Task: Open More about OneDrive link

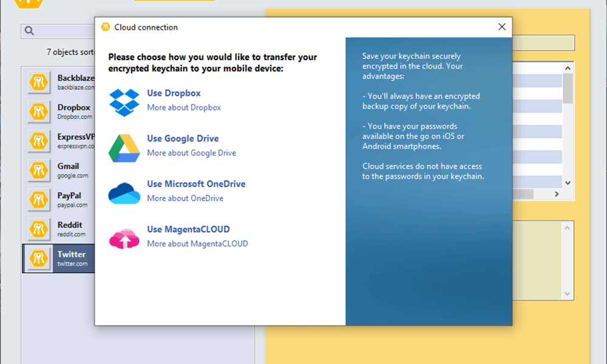Action: tap(185, 198)
